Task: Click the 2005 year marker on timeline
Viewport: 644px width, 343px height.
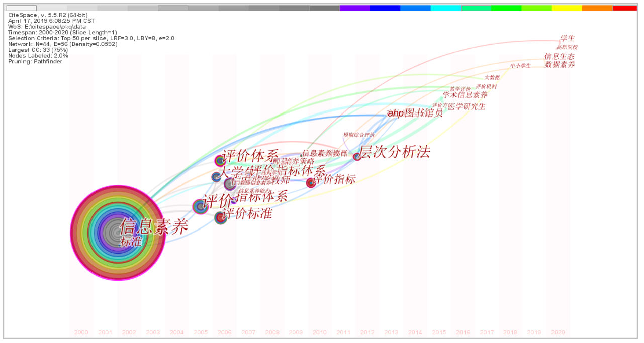Action: [201, 332]
